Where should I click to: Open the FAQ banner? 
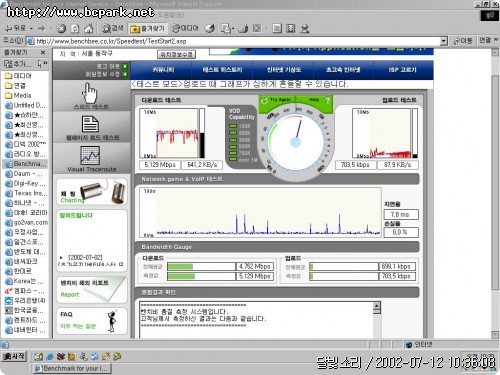click(92, 320)
